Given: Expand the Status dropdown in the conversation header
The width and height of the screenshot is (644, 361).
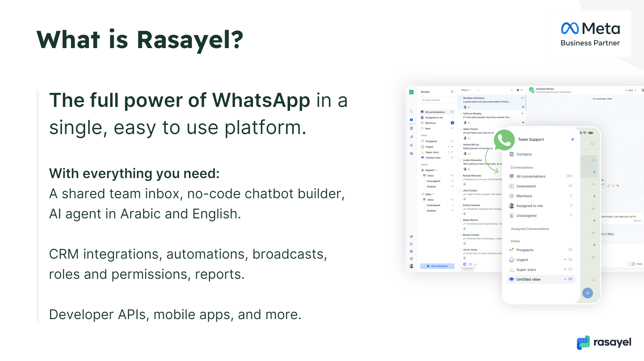Looking at the screenshot, I should tap(478, 90).
